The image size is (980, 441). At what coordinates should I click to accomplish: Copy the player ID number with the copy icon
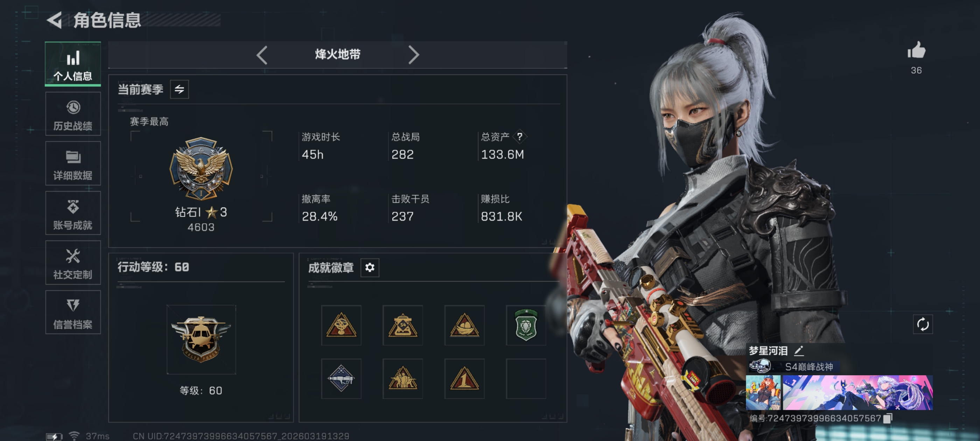tap(887, 418)
